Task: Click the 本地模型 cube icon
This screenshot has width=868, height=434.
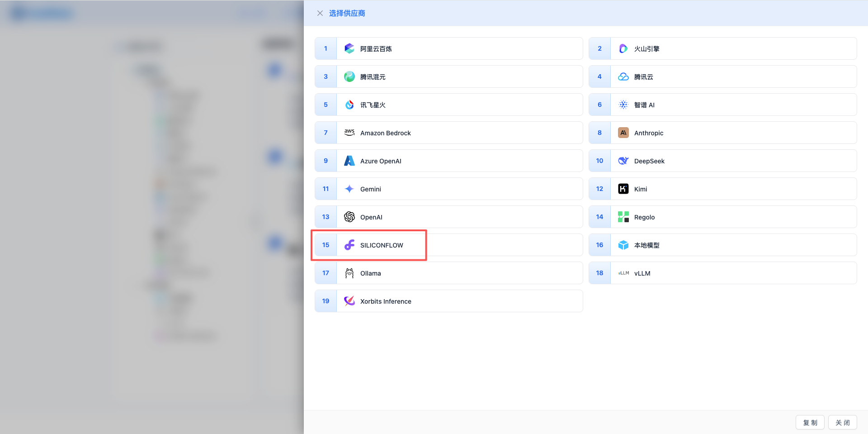Action: (623, 245)
